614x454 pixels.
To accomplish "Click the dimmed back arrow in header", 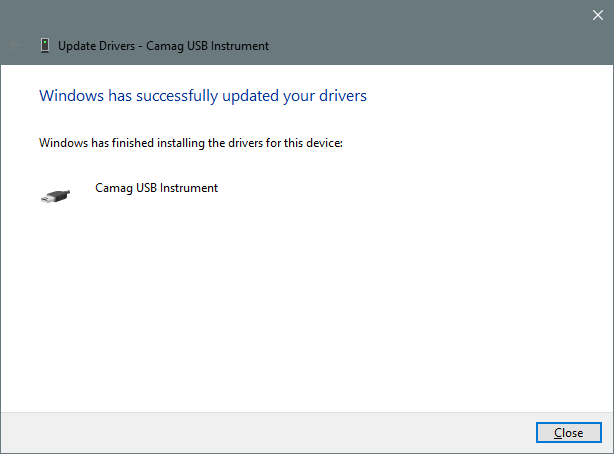I will pos(16,46).
